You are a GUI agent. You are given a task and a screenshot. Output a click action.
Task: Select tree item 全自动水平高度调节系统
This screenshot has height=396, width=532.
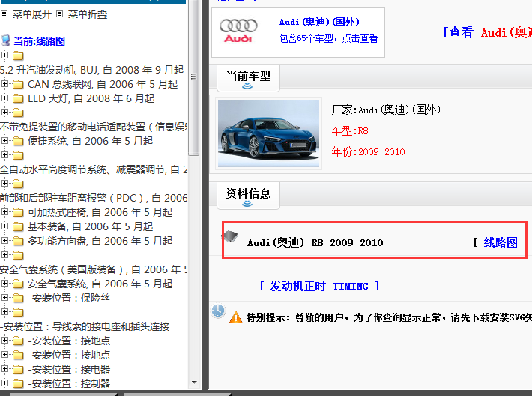[x=94, y=169]
